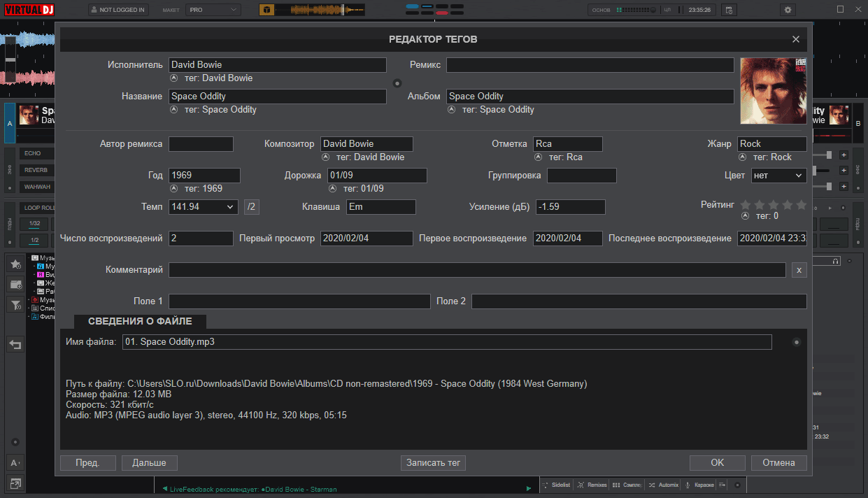Click the empty Ремикс input field
Viewport: 868px width, 498px height.
tap(590, 65)
